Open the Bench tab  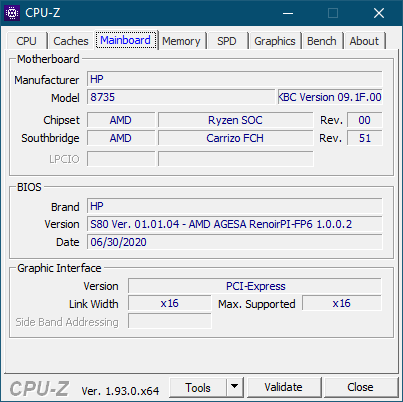click(322, 41)
